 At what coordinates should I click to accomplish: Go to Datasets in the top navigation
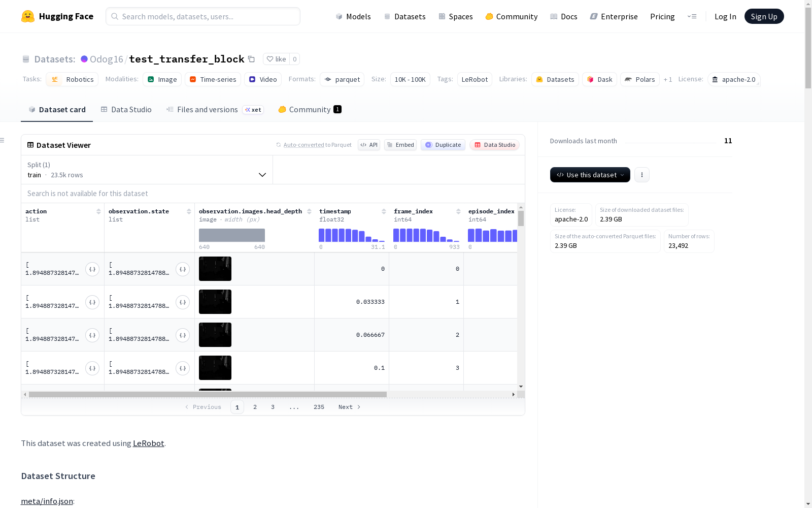[404, 16]
